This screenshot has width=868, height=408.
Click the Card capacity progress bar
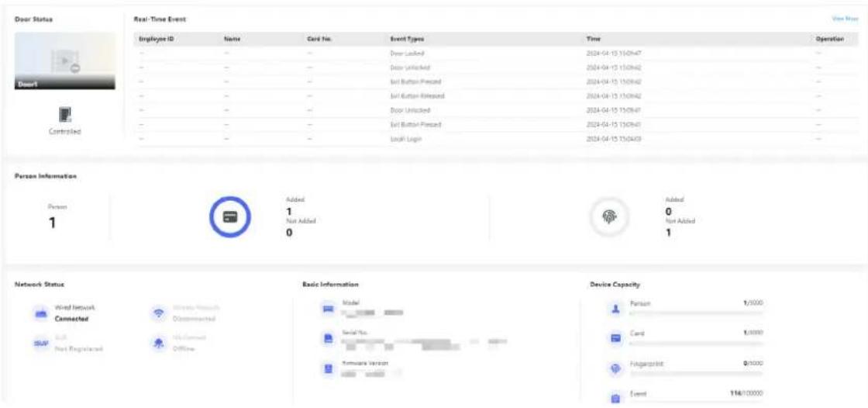click(x=697, y=343)
